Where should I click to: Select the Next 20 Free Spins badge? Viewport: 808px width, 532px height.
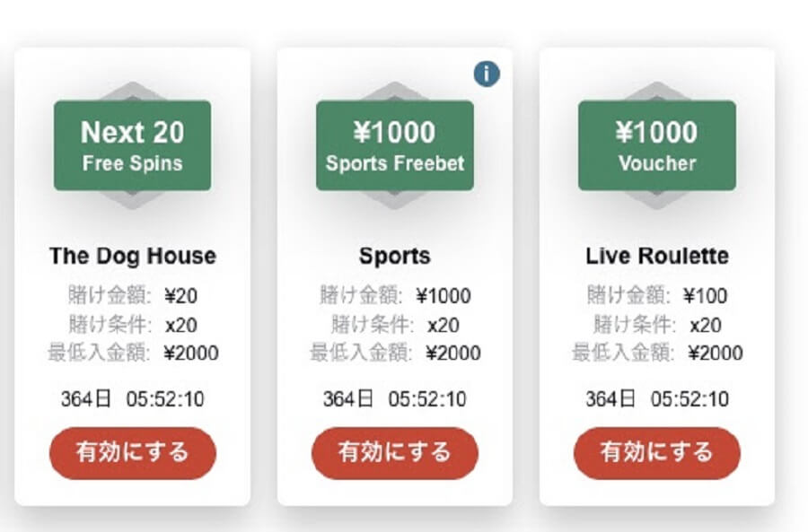tap(133, 145)
